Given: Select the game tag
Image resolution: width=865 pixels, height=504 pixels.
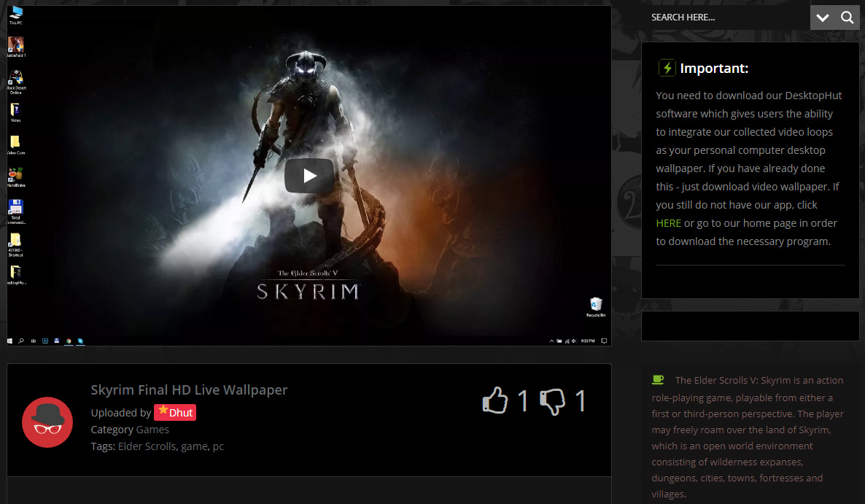Looking at the screenshot, I should pos(194,446).
